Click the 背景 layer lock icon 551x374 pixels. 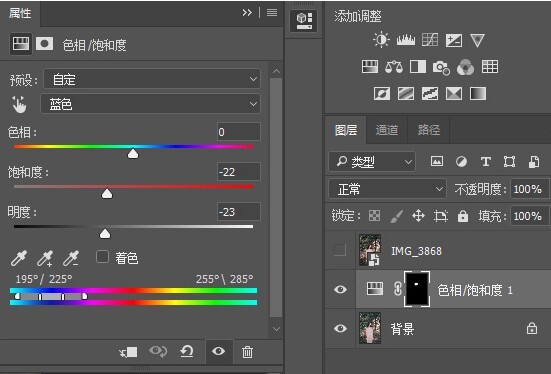[x=531, y=328]
